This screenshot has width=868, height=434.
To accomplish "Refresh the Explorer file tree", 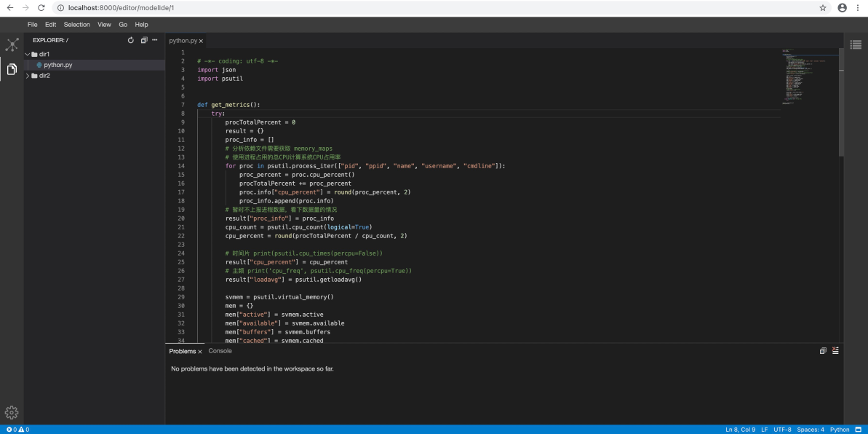I will [x=131, y=41].
